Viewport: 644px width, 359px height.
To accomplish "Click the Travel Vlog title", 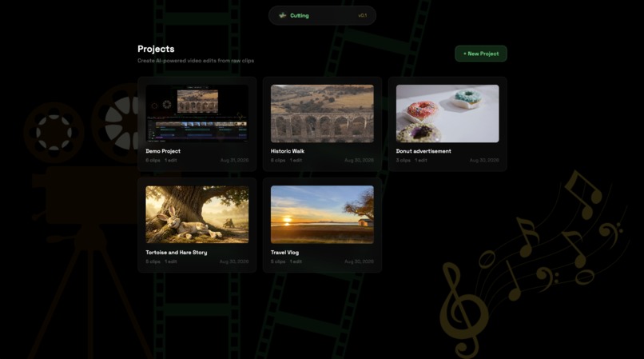I will [284, 252].
